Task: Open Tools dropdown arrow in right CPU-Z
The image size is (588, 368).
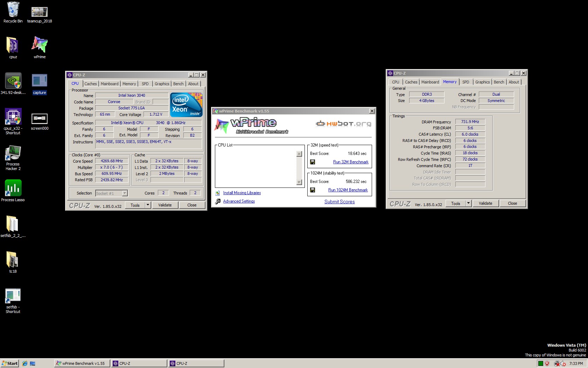Action: [x=468, y=203]
